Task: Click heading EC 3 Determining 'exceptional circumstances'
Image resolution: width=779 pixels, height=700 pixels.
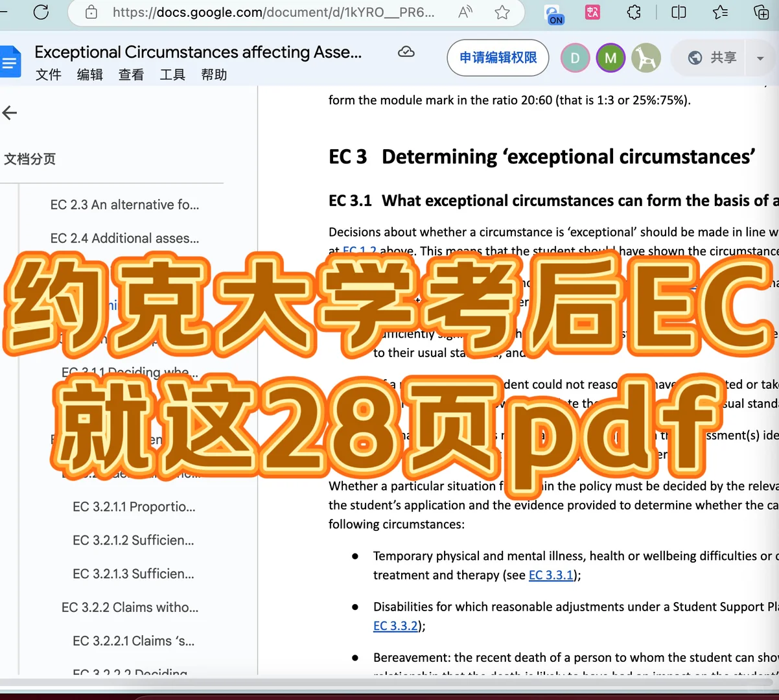Action: click(x=542, y=157)
